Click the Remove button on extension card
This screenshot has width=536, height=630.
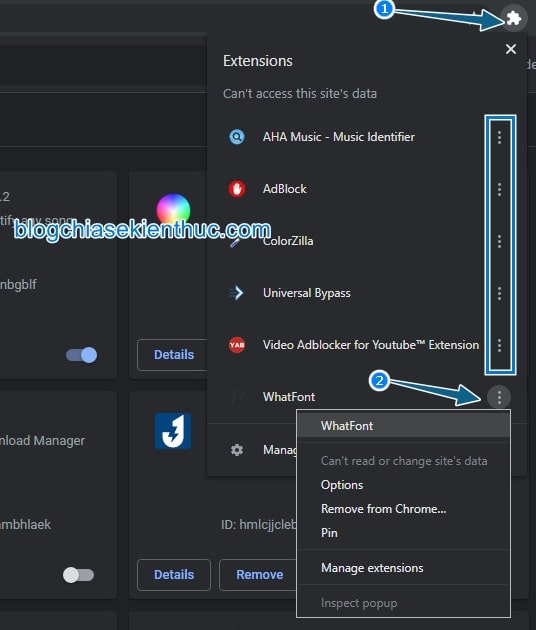pos(259,575)
